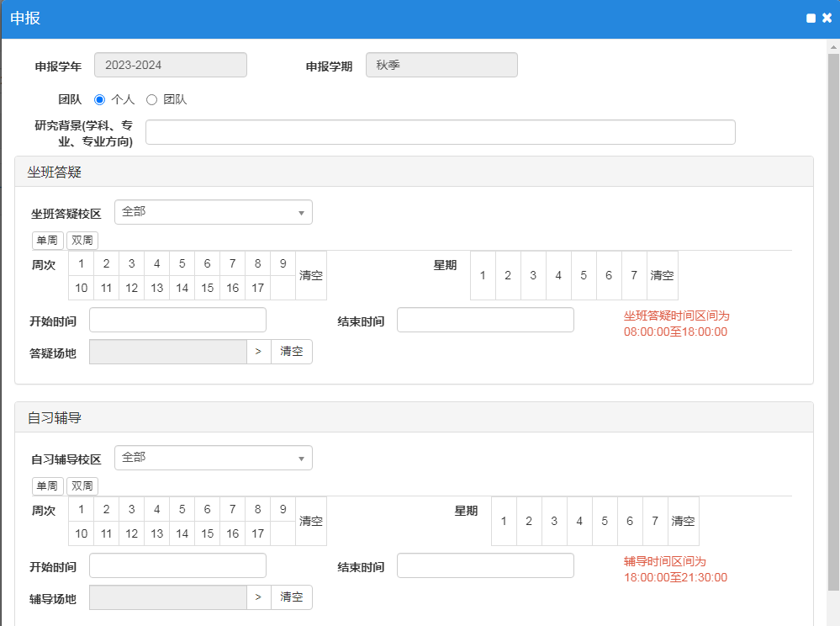Select the 个人 radio option
The width and height of the screenshot is (840, 626).
click(x=100, y=99)
